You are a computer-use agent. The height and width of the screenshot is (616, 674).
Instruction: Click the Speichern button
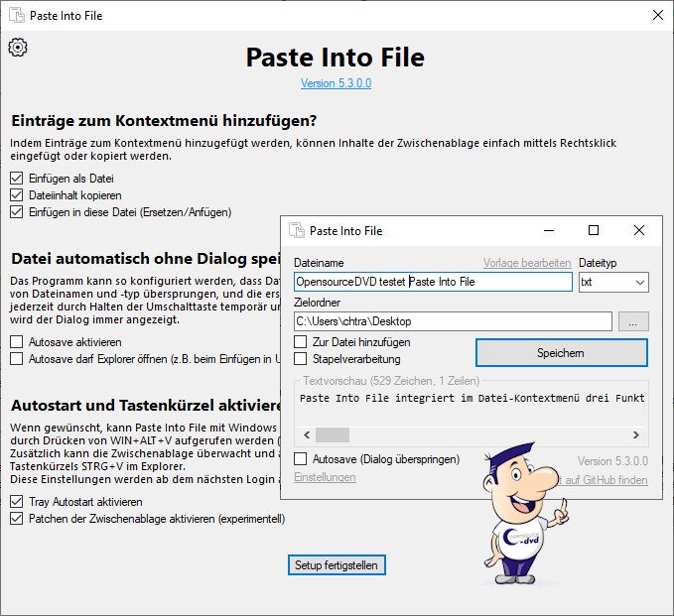tap(561, 352)
